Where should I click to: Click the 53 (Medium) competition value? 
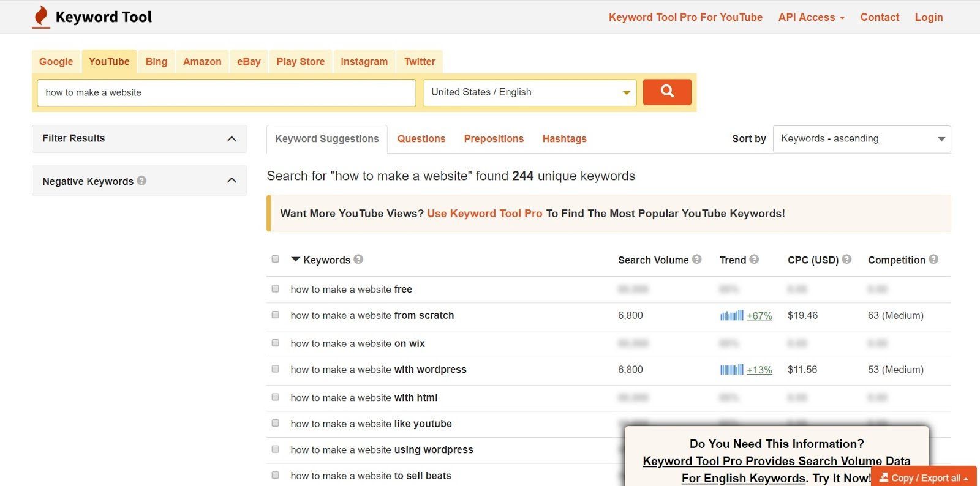(895, 369)
